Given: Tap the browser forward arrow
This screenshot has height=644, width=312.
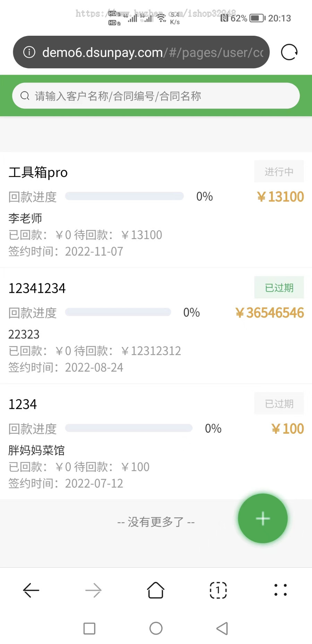Looking at the screenshot, I should [x=93, y=590].
